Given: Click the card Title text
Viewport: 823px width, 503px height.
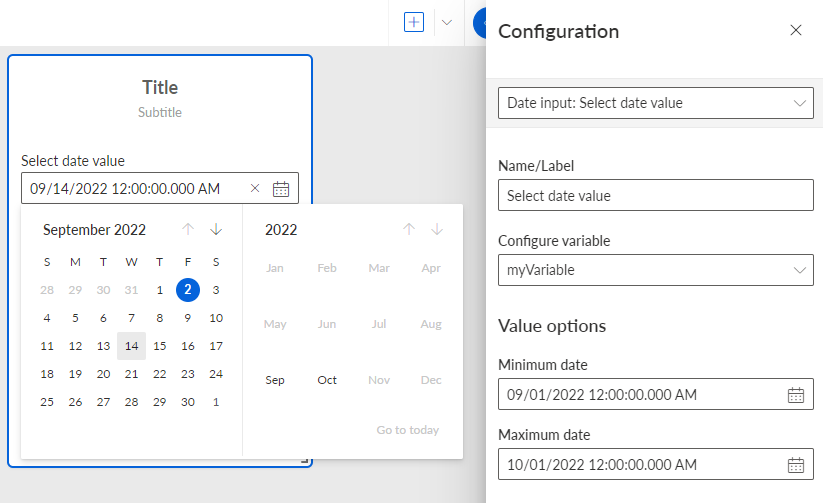Looking at the screenshot, I should (160, 87).
